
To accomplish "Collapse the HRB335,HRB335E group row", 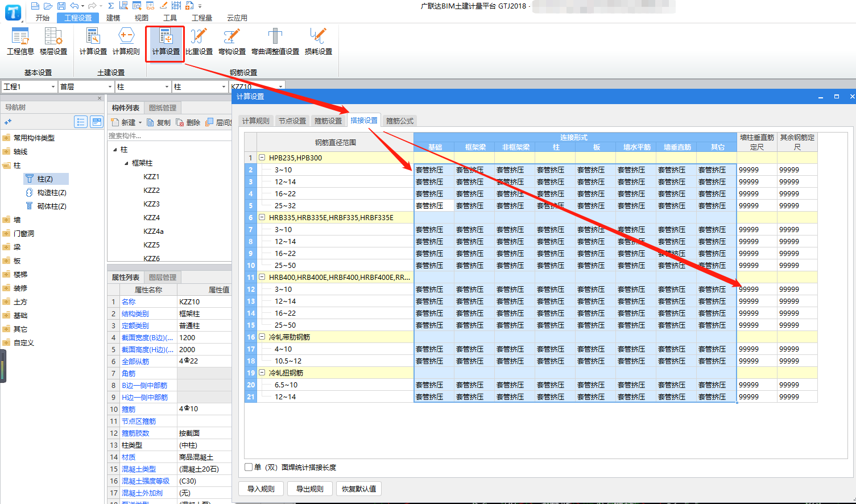I will [x=262, y=217].
